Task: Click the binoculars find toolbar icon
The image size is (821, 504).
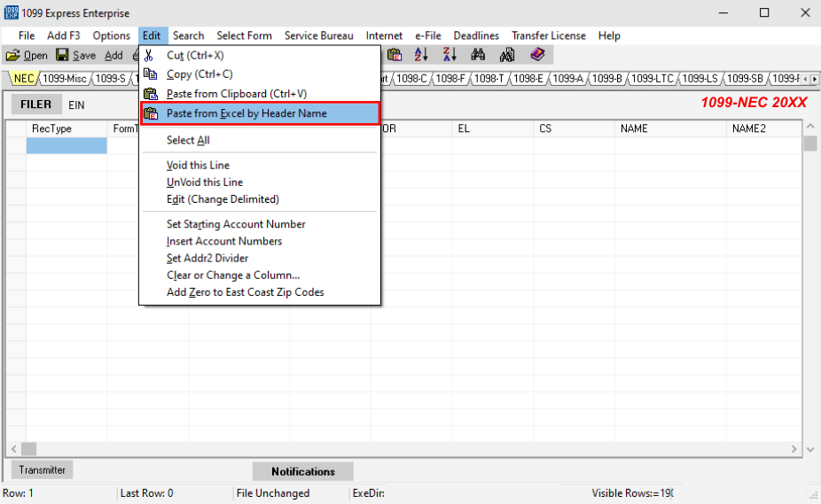Action: point(478,54)
